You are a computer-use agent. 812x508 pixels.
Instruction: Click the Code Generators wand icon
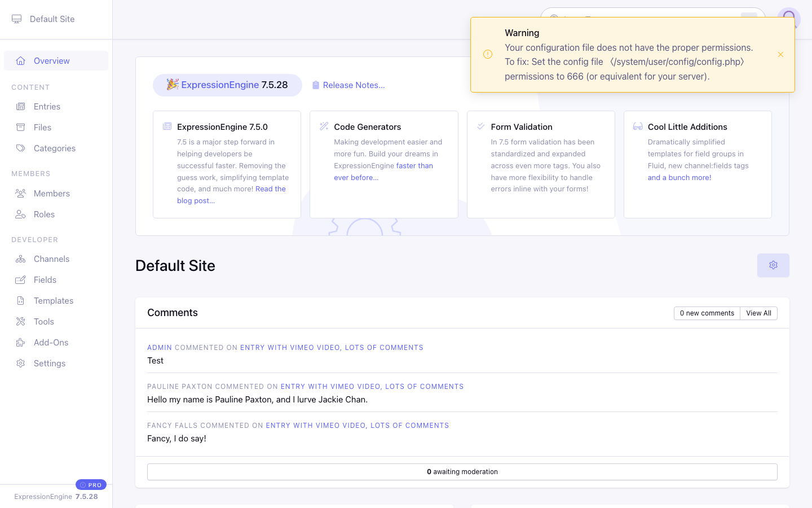(x=324, y=126)
